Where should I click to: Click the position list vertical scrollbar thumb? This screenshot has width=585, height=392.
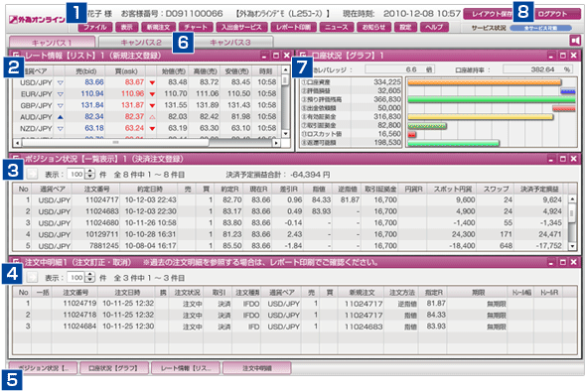pos(572,212)
